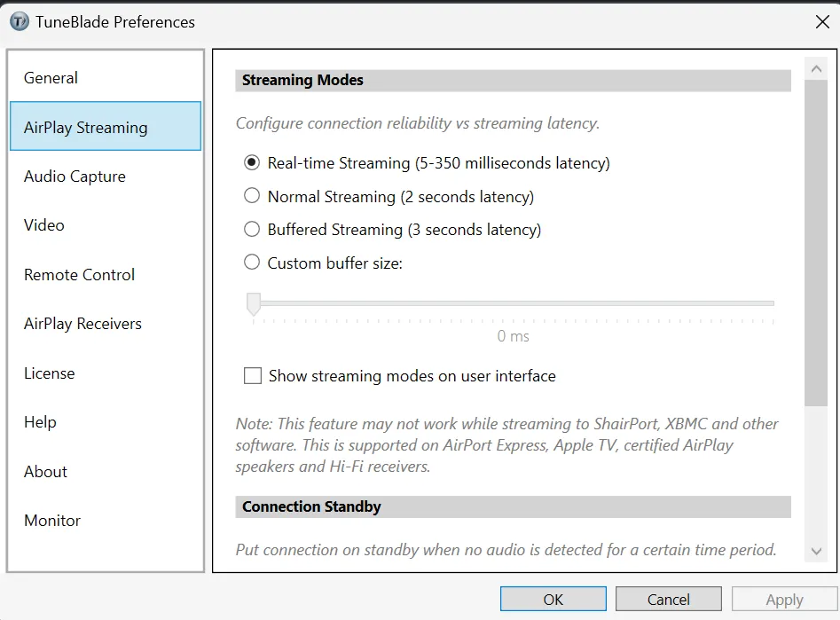
Task: Click the '0 ms' buffer value label
Action: (514, 336)
